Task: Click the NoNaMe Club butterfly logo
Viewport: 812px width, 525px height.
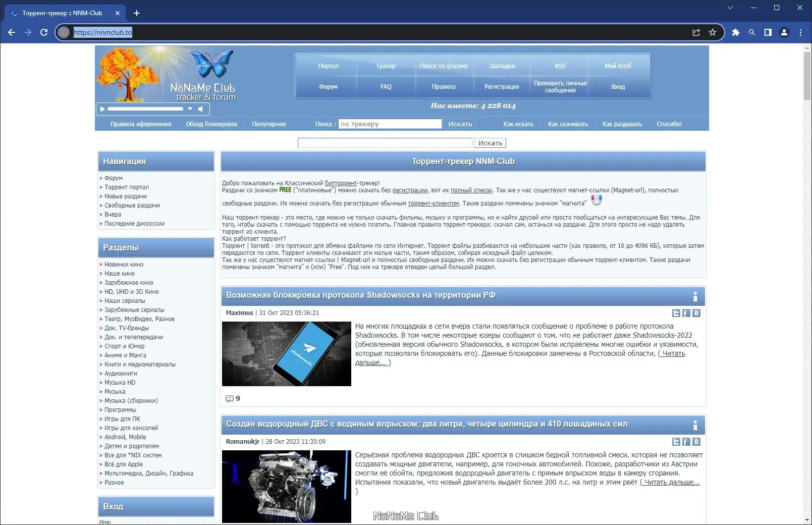Action: (x=212, y=63)
